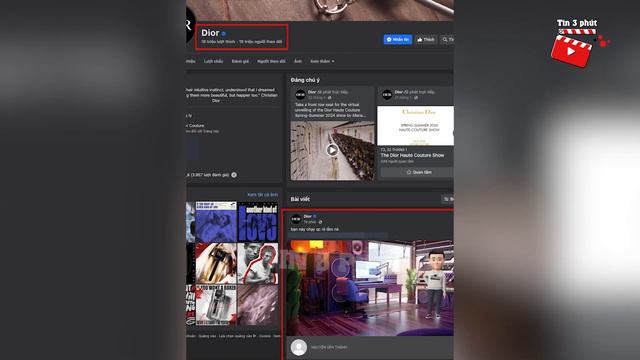Open the gold perfume bottle photo
The image size is (640, 360).
[216, 264]
